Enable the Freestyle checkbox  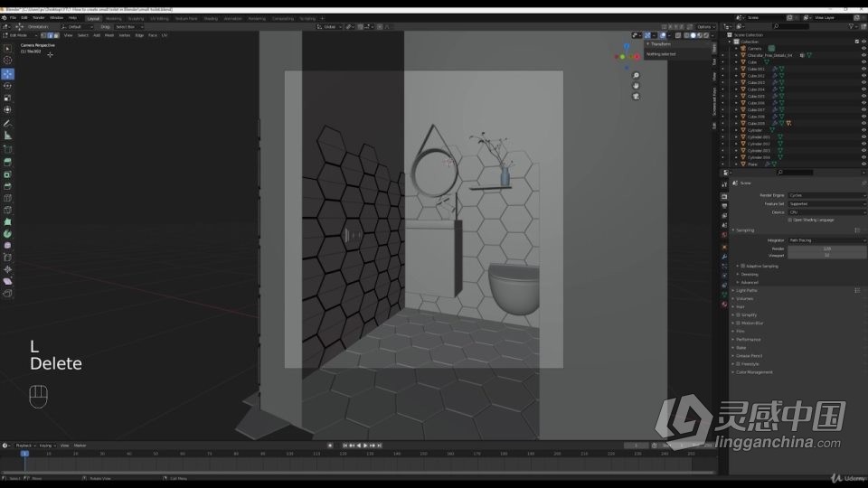coord(738,364)
